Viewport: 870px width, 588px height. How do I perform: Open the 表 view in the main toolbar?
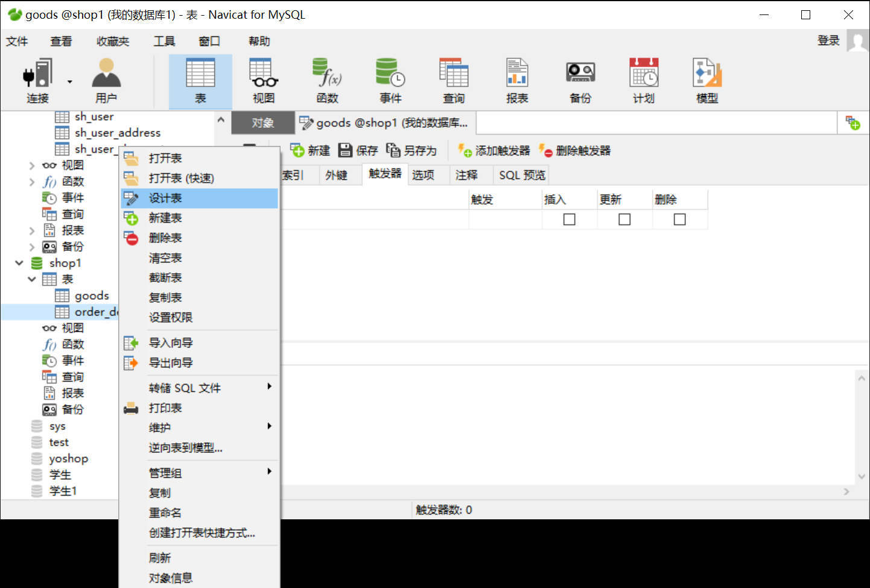[x=200, y=80]
